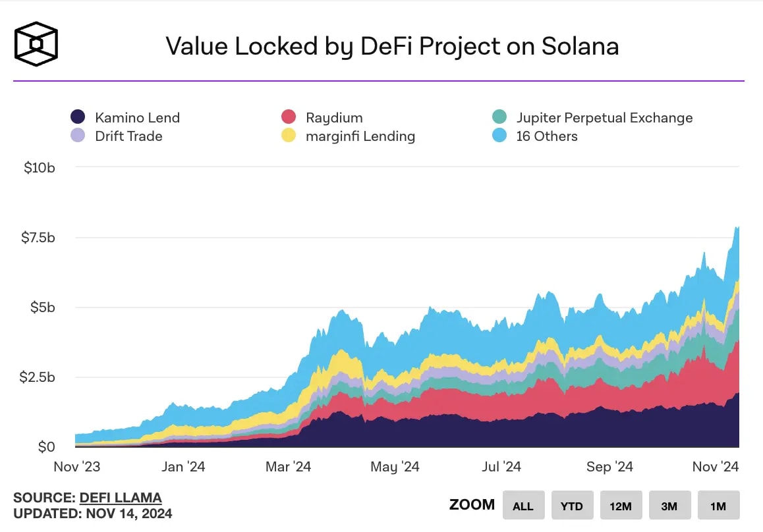Select the marginfi Lending legend color dot
The width and height of the screenshot is (763, 532).
pos(287,136)
